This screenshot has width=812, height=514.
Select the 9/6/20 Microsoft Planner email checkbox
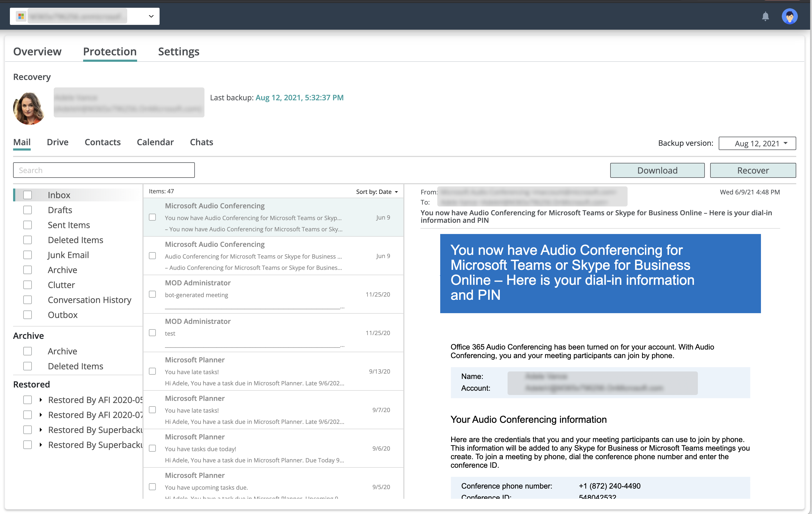click(x=152, y=448)
